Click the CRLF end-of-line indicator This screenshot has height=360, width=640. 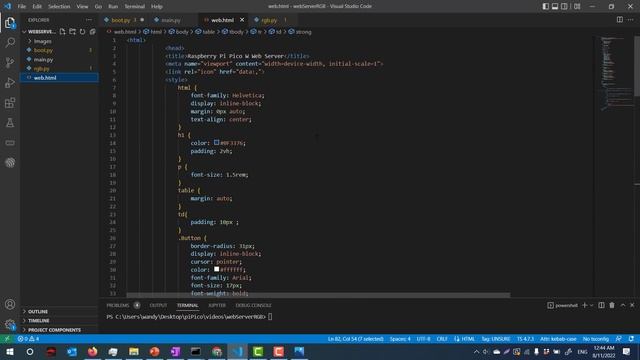pyautogui.click(x=442, y=339)
